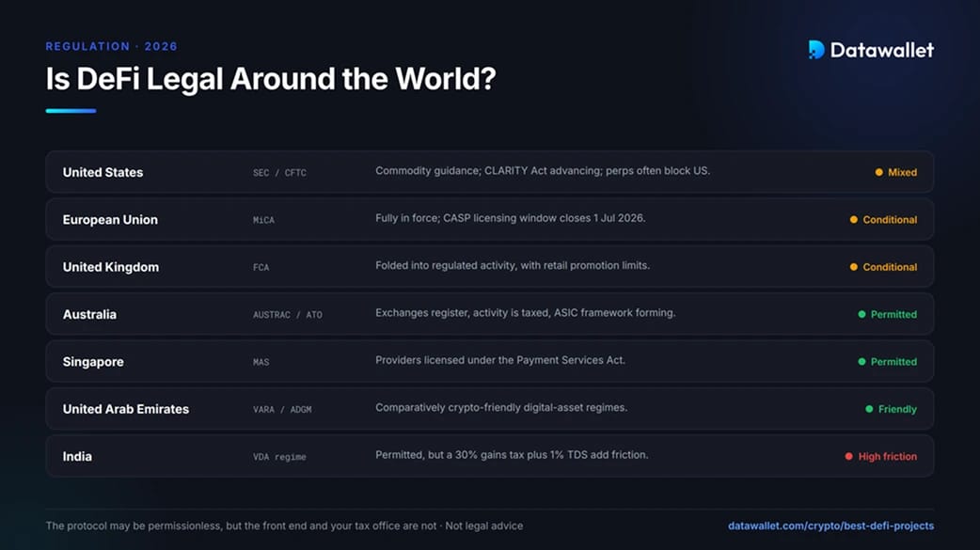Viewport: 980px width, 550px height.
Task: Click the 'Is DeFi Legal Around the World?' heading
Action: 271,79
